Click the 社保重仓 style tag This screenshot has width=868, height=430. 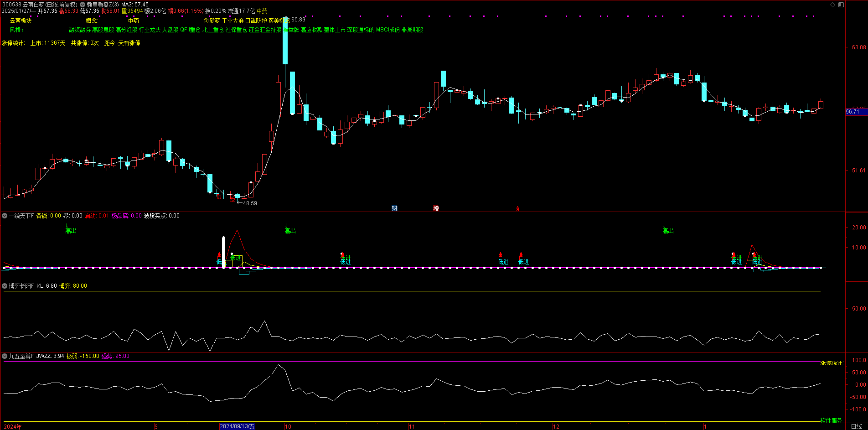(236, 30)
